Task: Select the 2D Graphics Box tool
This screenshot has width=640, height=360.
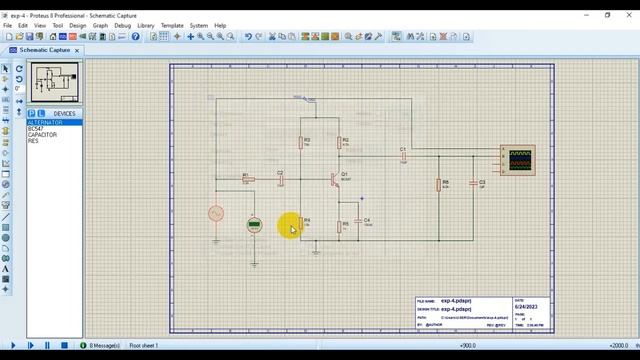Action: (5, 227)
